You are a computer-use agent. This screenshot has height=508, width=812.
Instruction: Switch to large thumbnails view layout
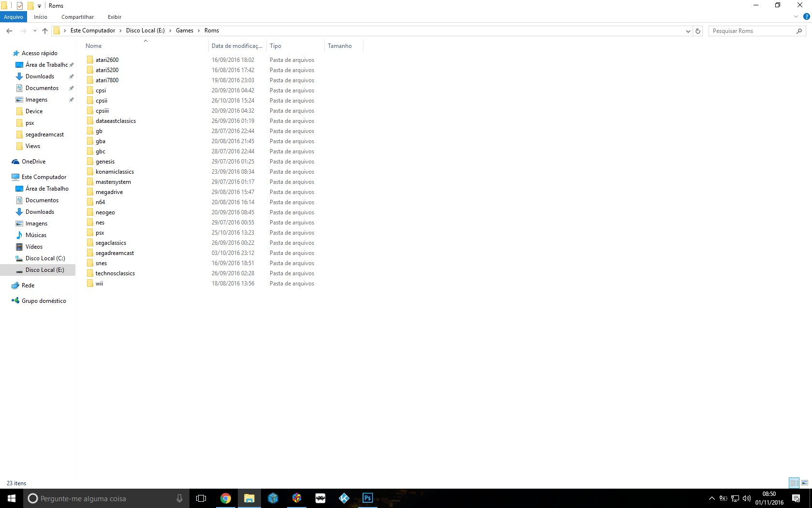[x=805, y=483]
